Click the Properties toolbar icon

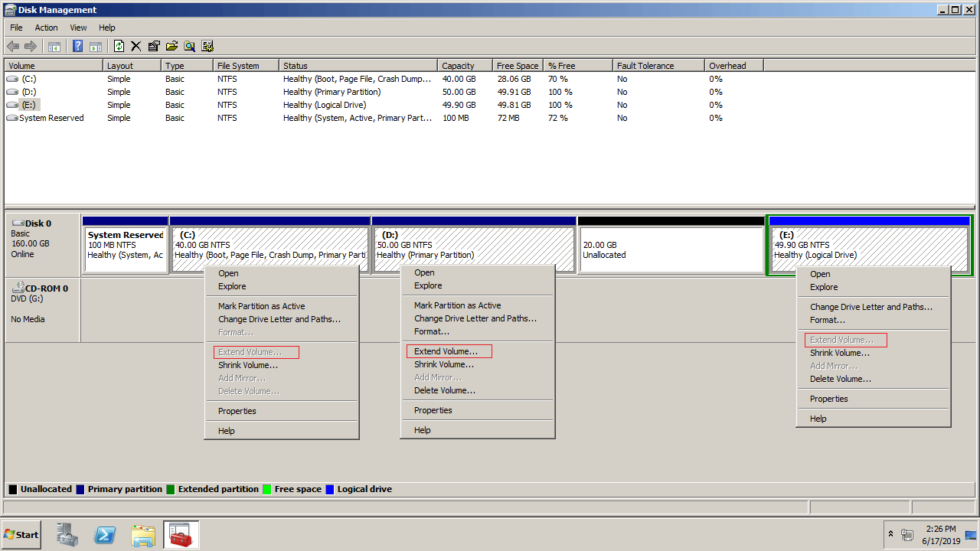pyautogui.click(x=154, y=47)
